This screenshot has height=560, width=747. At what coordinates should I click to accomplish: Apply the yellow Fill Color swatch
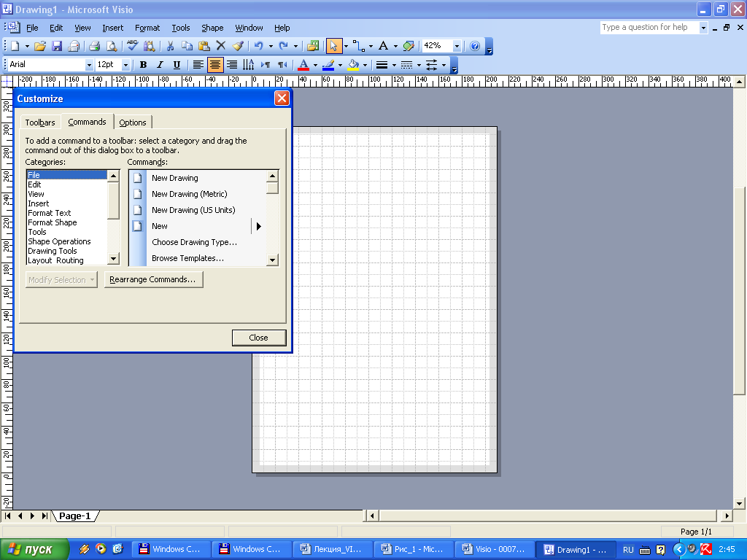point(354,65)
